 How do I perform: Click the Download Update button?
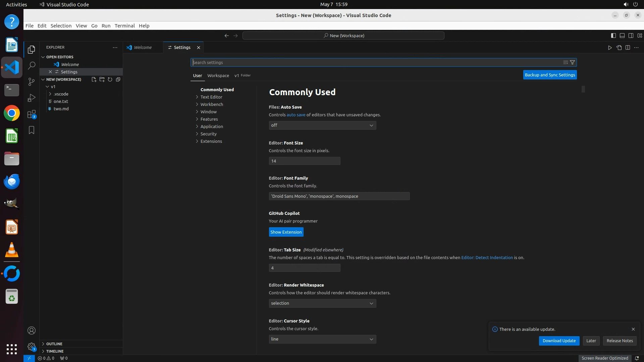pos(559,341)
